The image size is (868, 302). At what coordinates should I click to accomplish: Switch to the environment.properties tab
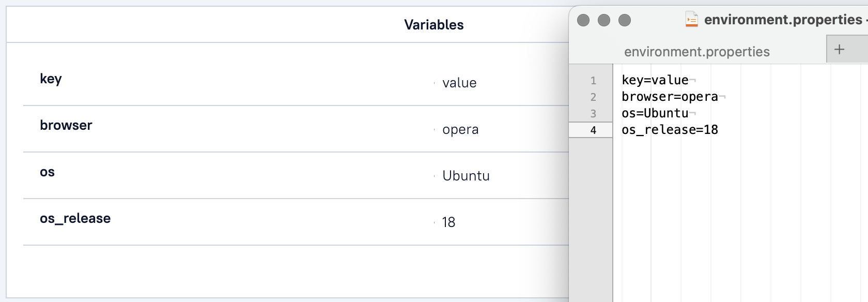(696, 51)
